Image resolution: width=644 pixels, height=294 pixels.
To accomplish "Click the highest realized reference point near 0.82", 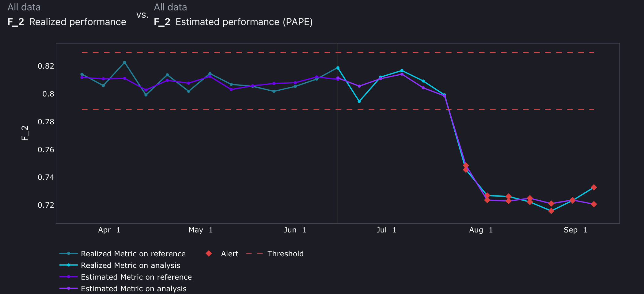I will [125, 62].
